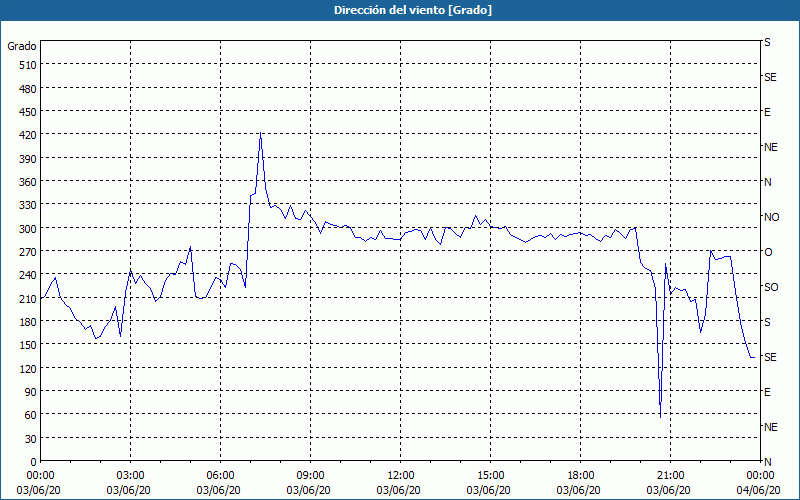Click the 00:00 label above 04/06/20
800x500 pixels.
(x=760, y=476)
